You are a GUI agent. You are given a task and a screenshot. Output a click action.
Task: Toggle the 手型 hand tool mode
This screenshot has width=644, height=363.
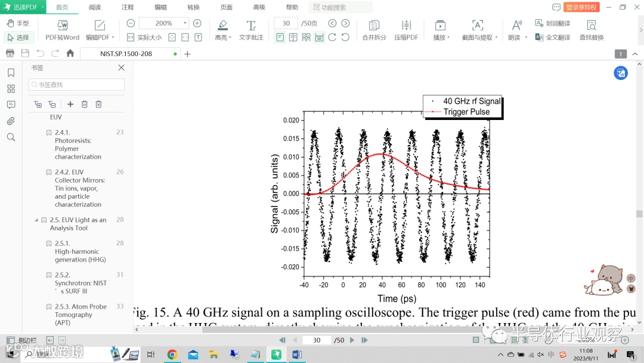18,23
